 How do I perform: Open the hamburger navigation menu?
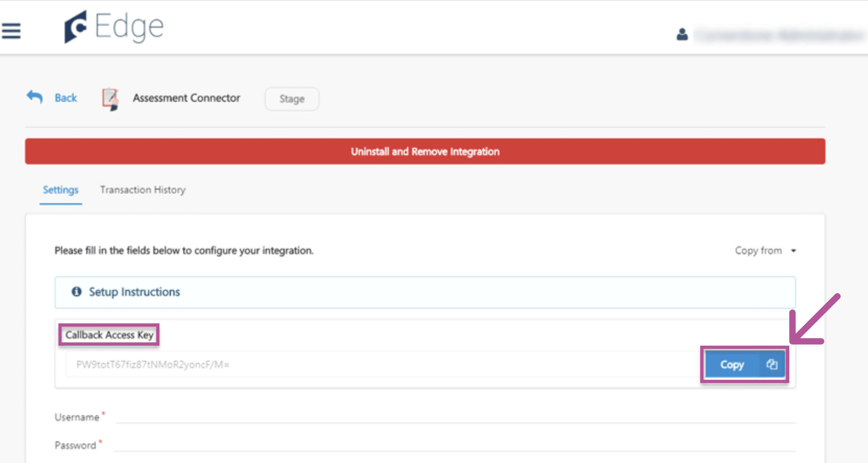(x=11, y=31)
